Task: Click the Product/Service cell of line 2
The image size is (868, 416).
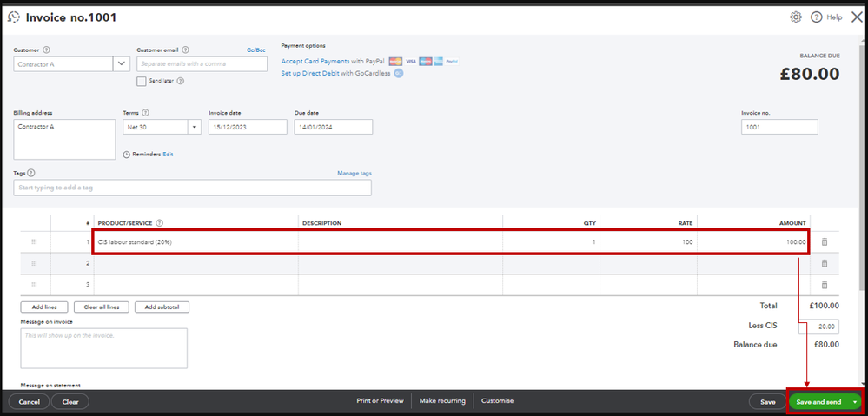Action: tap(196, 263)
